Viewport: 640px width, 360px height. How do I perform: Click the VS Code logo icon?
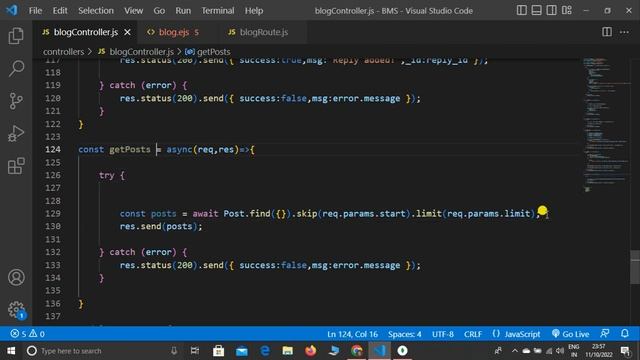[11, 10]
